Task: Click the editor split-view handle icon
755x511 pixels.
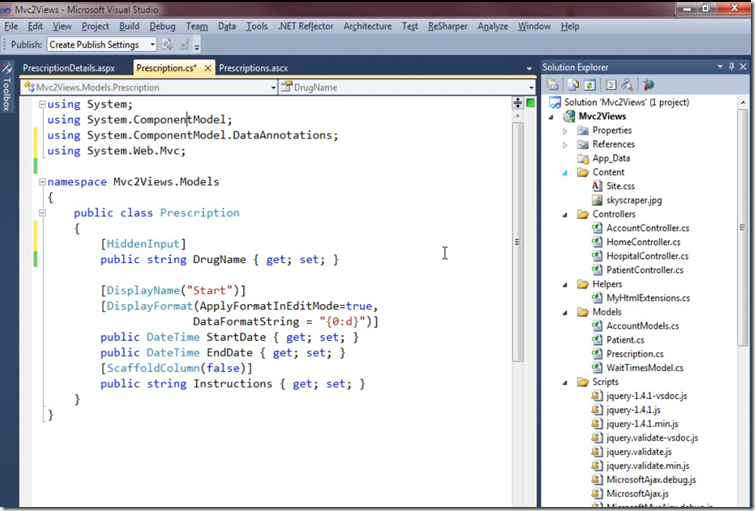Action: coord(518,103)
